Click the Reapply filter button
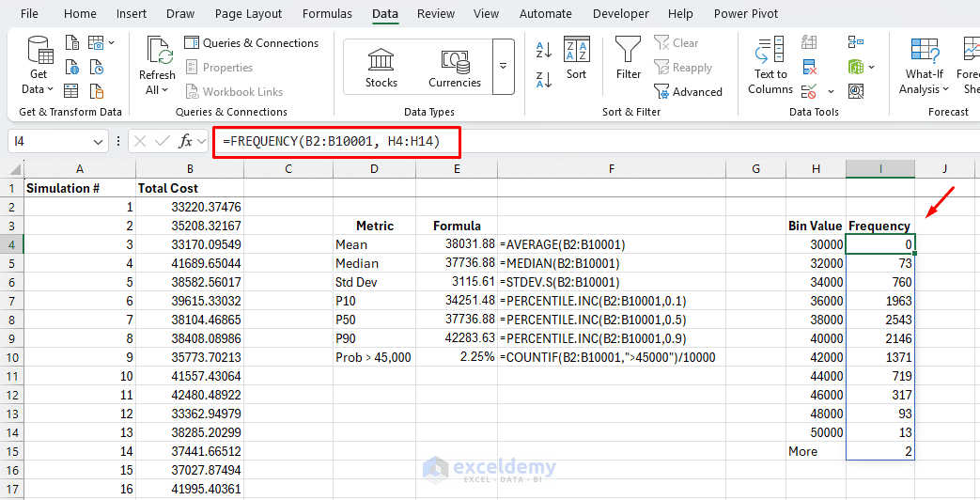Screen dimensions: 980x500 pos(683,67)
